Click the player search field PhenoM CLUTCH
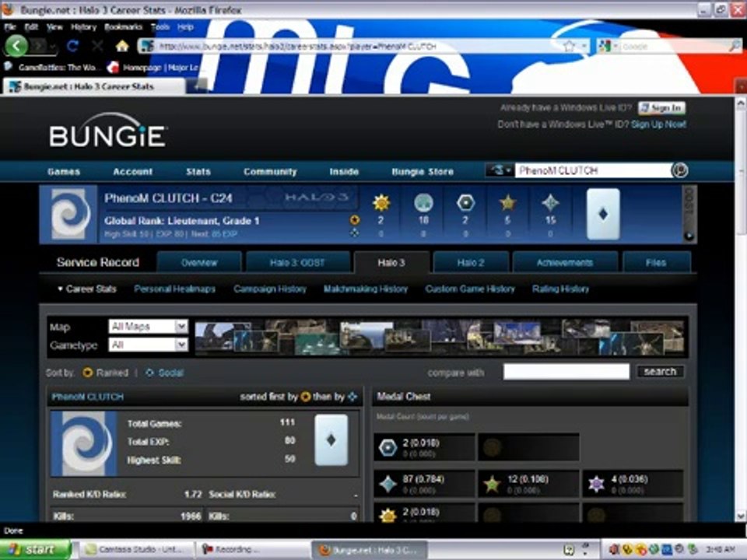Image resolution: width=747 pixels, height=560 pixels. click(593, 170)
